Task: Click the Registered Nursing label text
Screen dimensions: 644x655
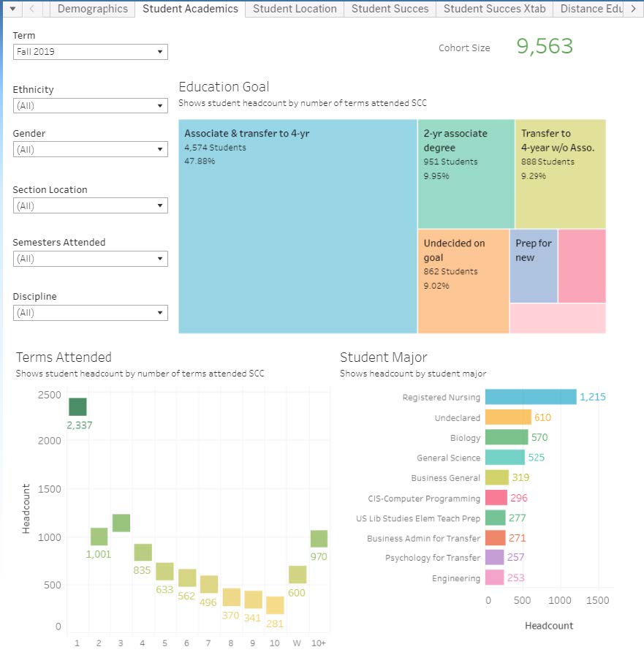Action: (441, 397)
